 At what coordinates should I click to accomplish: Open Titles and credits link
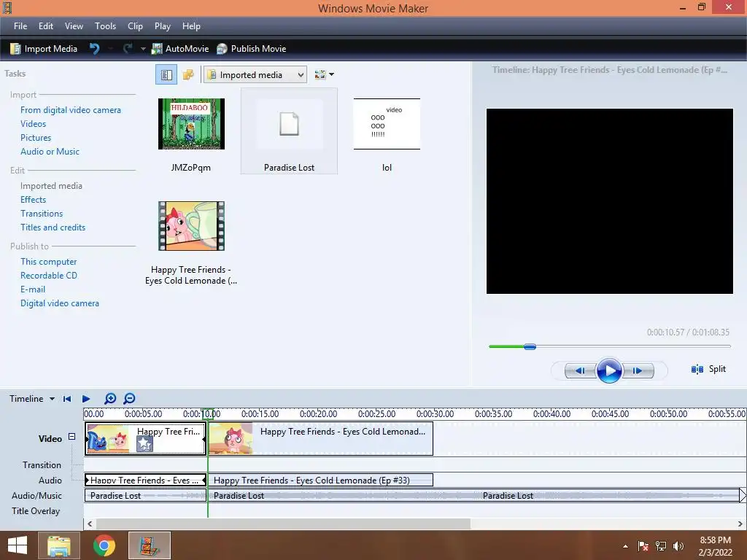53,227
